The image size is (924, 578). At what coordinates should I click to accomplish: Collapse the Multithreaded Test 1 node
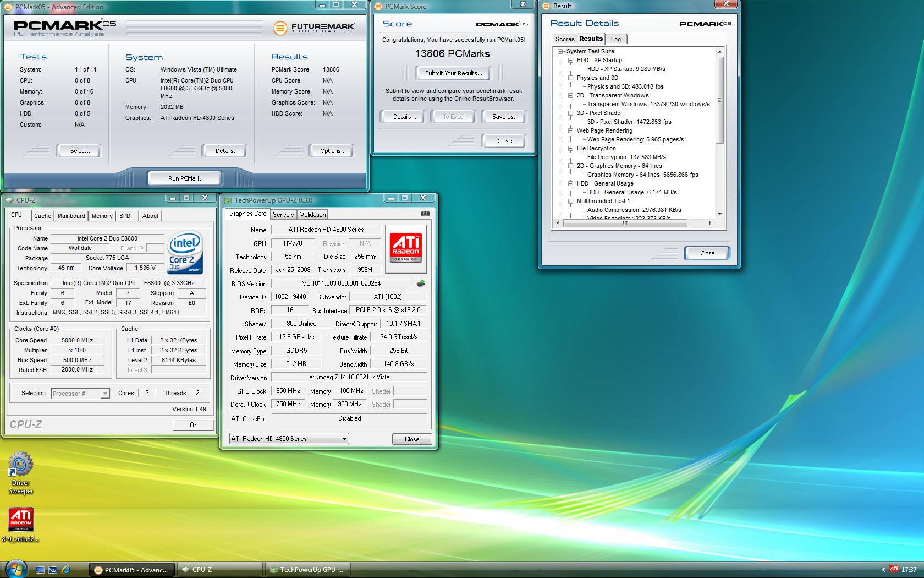pos(571,201)
